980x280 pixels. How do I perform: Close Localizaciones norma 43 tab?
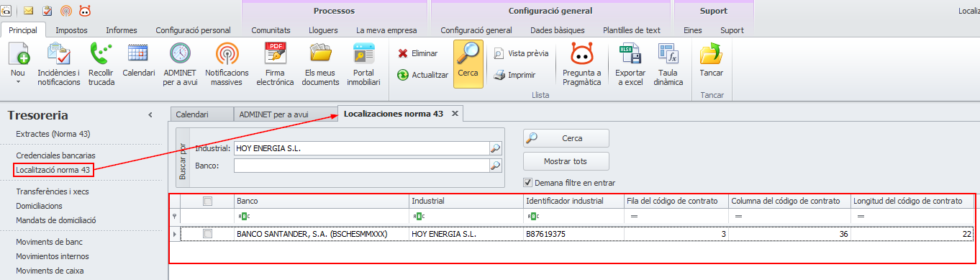455,114
